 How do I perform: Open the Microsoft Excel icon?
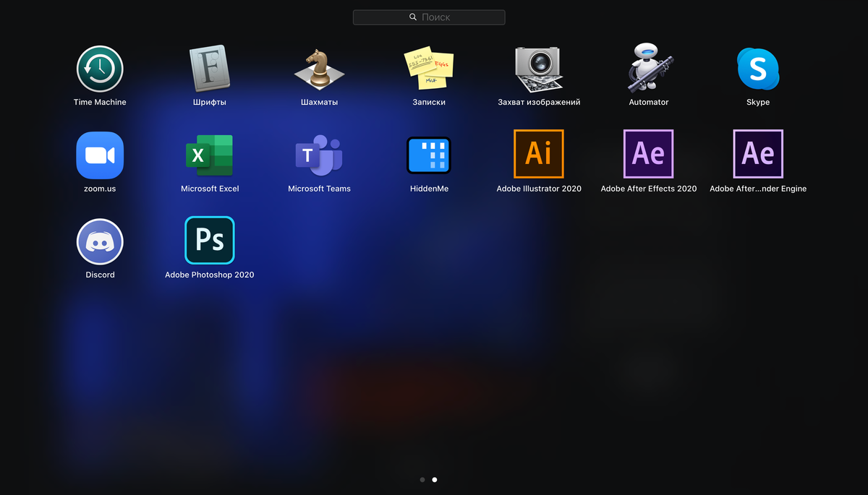(x=210, y=155)
